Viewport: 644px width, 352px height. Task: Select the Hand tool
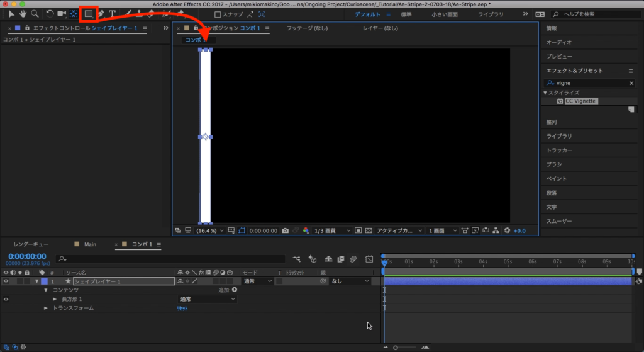tap(23, 13)
